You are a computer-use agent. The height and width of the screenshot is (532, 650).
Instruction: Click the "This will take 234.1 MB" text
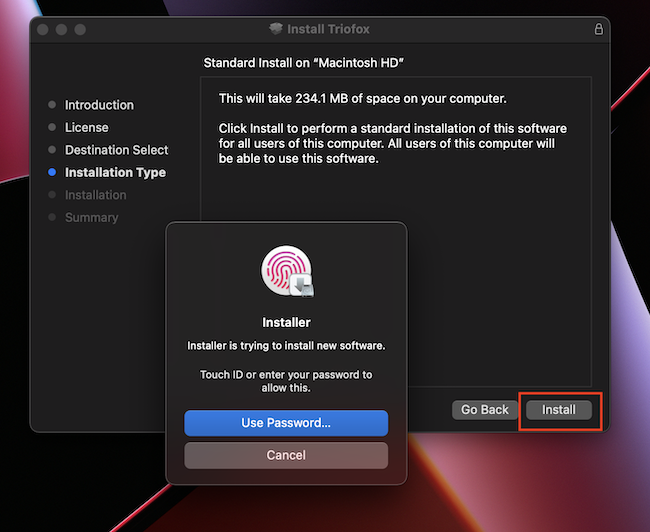pos(363,98)
